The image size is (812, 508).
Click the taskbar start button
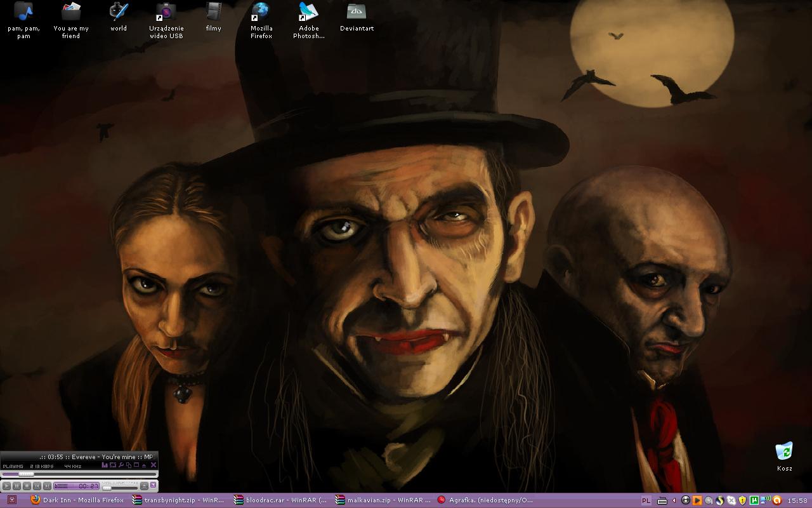[x=12, y=500]
